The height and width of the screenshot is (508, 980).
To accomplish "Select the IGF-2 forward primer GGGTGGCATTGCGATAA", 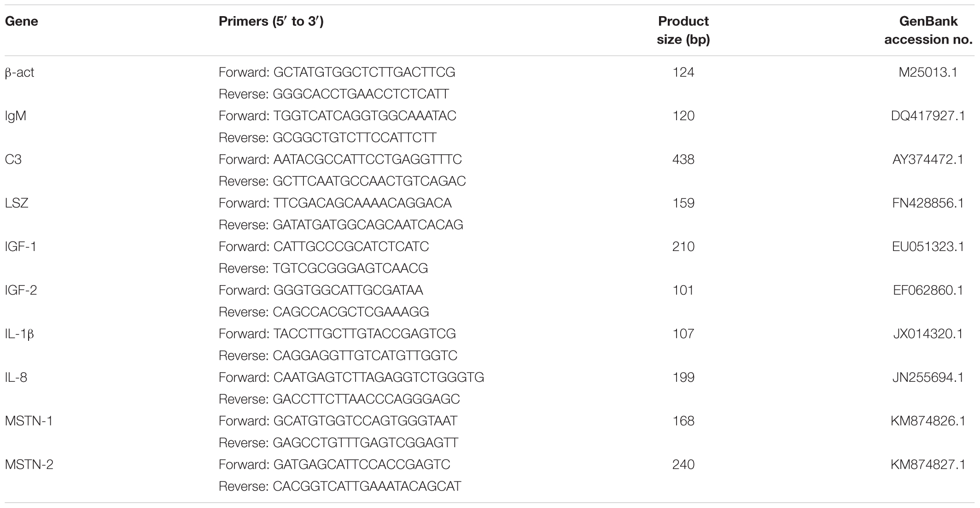I will [x=348, y=290].
